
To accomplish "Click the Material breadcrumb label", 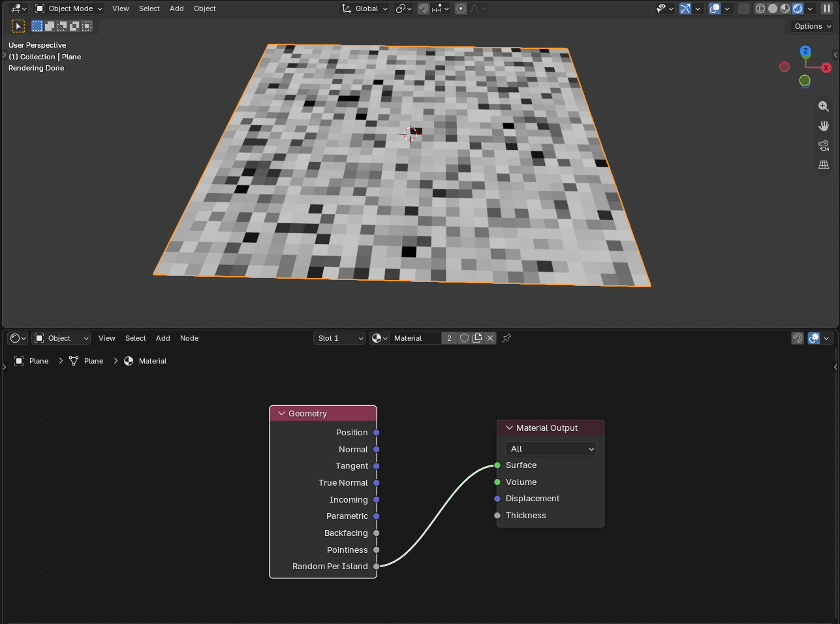I will tap(153, 361).
